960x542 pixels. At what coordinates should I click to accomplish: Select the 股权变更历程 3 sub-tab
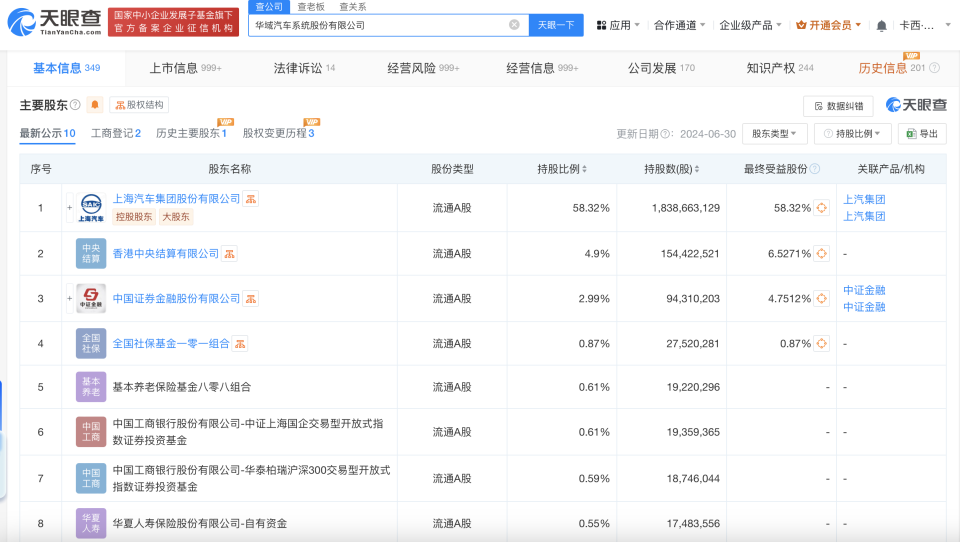[x=279, y=134]
